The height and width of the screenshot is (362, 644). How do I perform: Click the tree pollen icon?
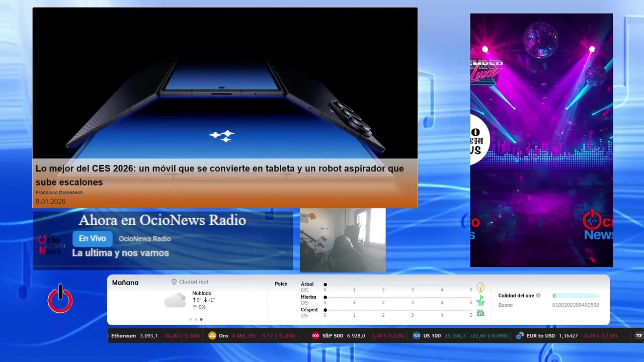[480, 287]
